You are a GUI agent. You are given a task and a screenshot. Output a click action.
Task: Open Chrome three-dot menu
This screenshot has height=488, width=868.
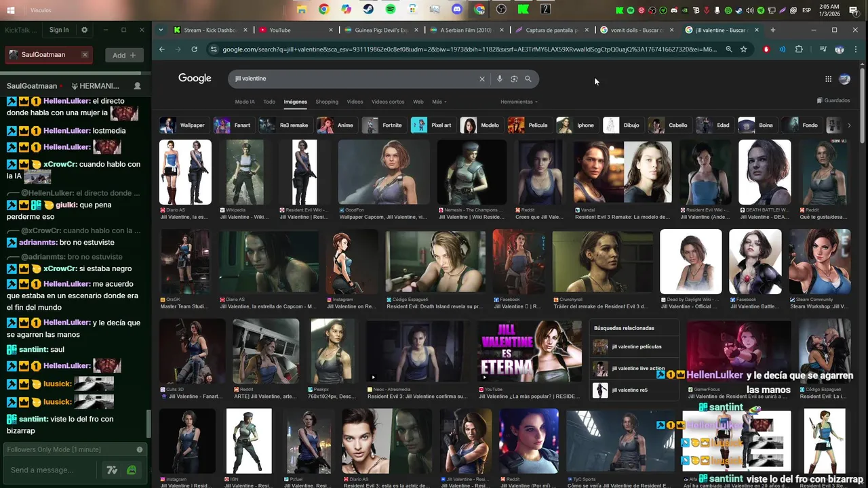(856, 49)
